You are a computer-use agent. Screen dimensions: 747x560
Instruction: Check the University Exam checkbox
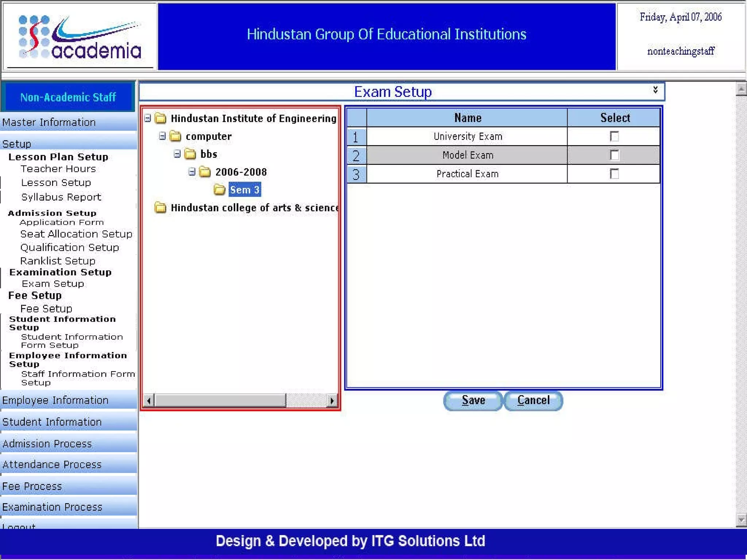coord(614,136)
